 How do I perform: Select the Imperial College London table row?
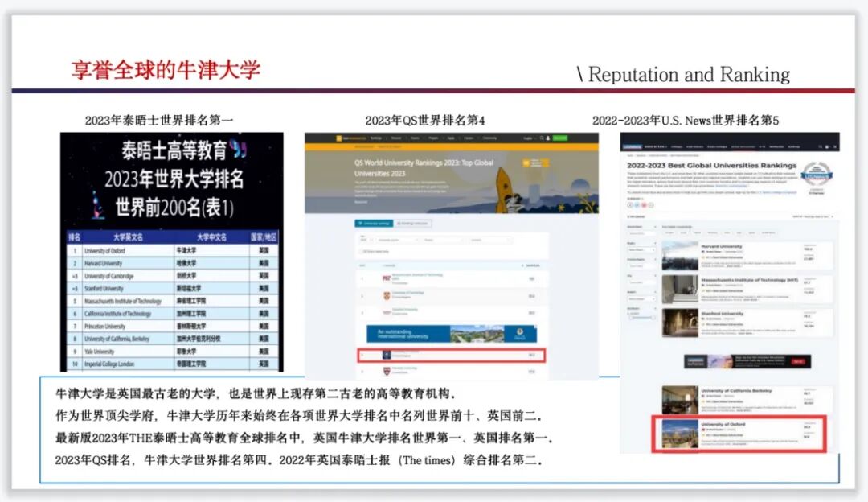172,364
